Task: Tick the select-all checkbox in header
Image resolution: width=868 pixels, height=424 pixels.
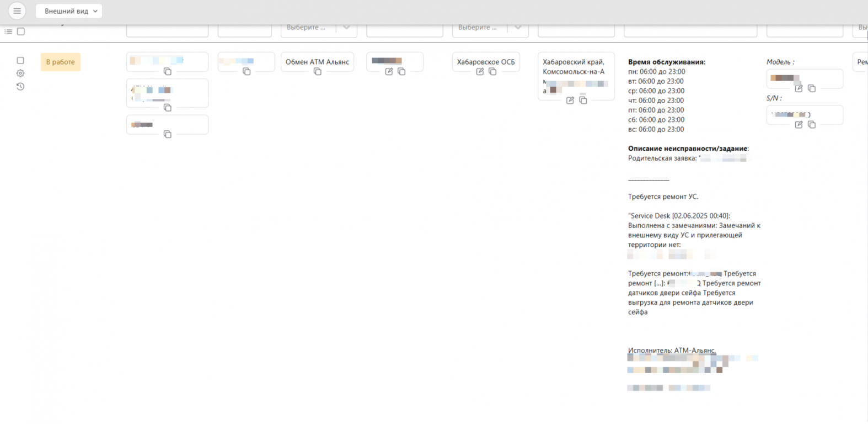Action: pyautogui.click(x=21, y=31)
